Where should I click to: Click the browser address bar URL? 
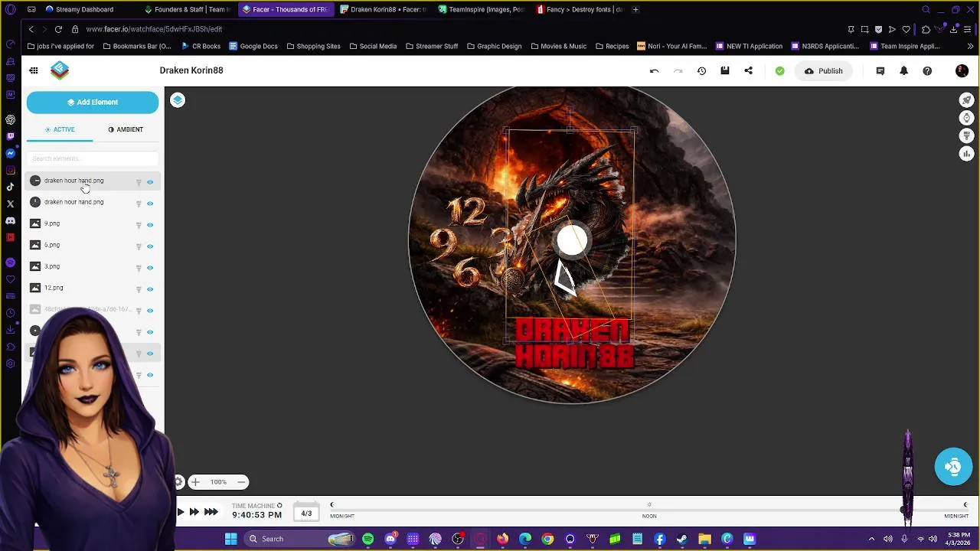(154, 29)
